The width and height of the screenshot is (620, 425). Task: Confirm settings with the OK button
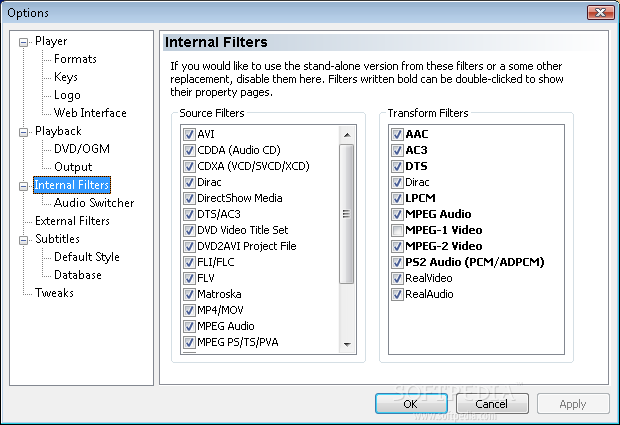click(x=411, y=404)
